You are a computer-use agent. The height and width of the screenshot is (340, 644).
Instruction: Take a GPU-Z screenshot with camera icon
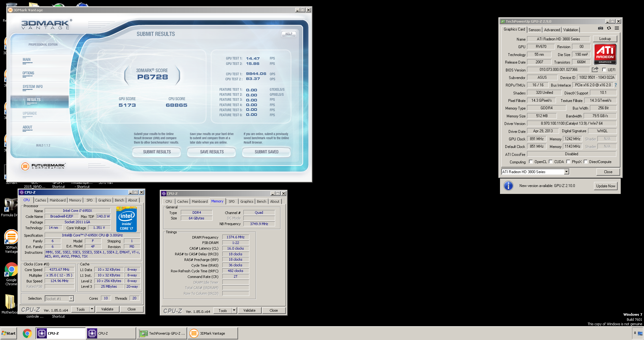pos(601,28)
